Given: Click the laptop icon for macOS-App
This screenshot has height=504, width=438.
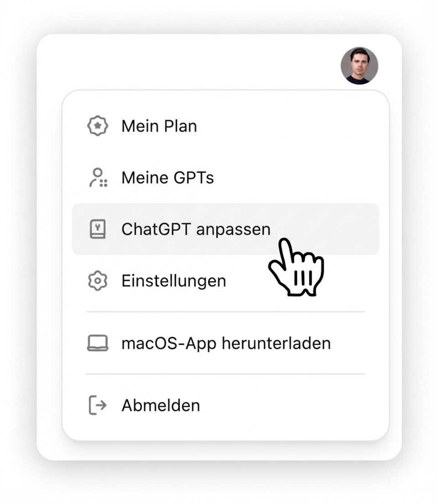Looking at the screenshot, I should (x=97, y=343).
